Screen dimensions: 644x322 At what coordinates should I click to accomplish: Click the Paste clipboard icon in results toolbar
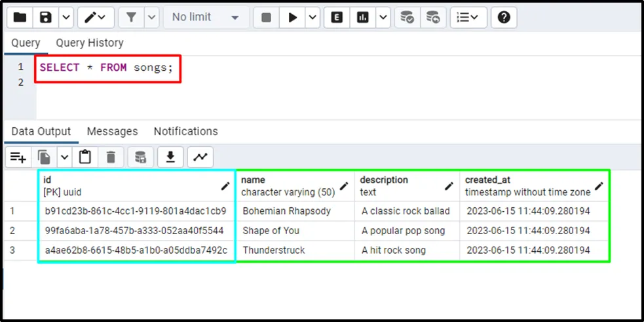[85, 157]
